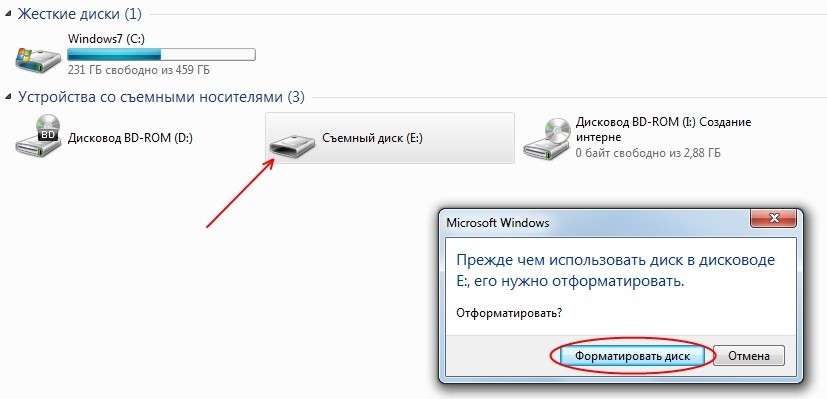
Task: Select the removable disk E: icon
Action: pyautogui.click(x=293, y=145)
